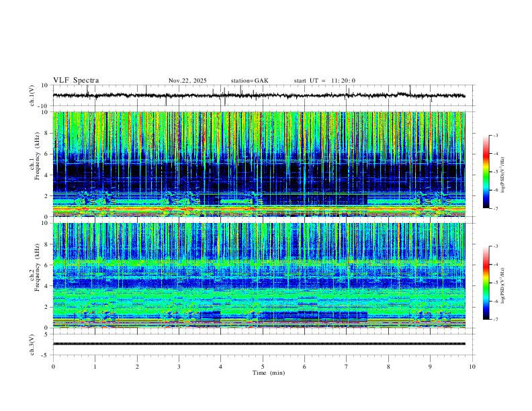Click the ch.1 spectrogram panel

(x=259, y=164)
